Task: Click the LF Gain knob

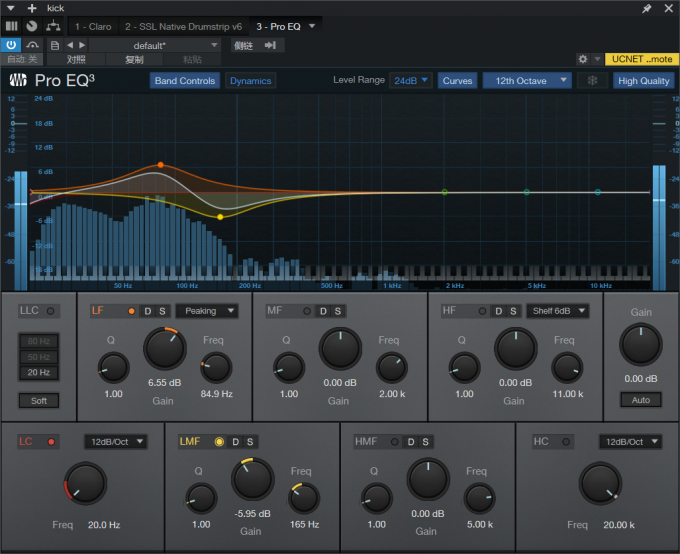Action: coord(165,349)
